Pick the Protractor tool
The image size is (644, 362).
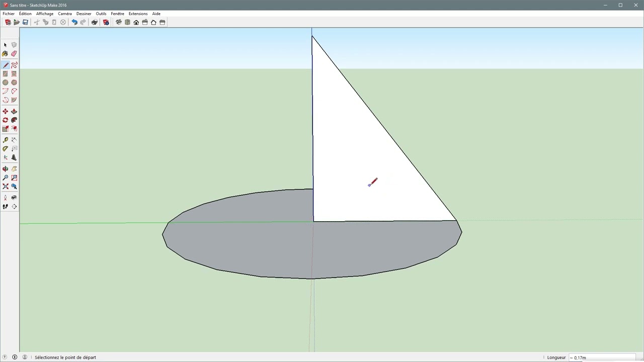6,148
